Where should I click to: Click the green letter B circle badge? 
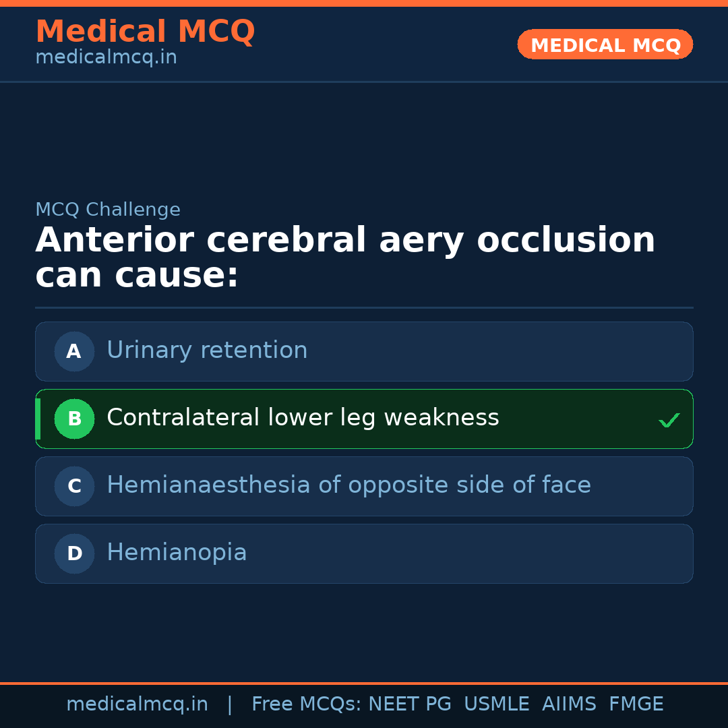click(x=74, y=419)
